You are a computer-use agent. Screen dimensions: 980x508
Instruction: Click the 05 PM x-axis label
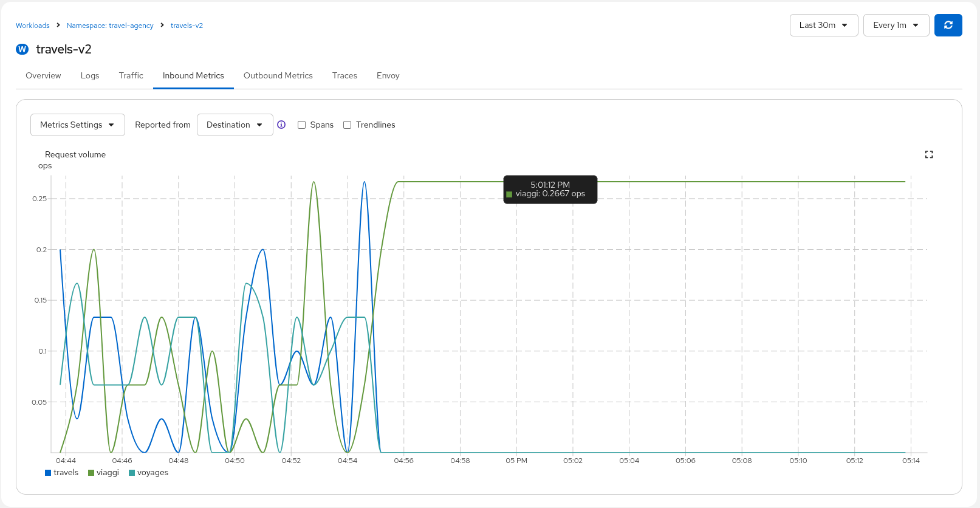tap(516, 461)
